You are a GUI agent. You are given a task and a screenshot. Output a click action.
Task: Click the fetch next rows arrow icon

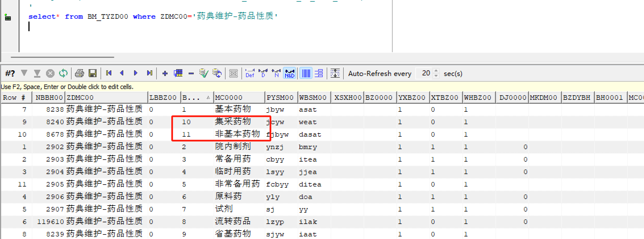coord(24,73)
